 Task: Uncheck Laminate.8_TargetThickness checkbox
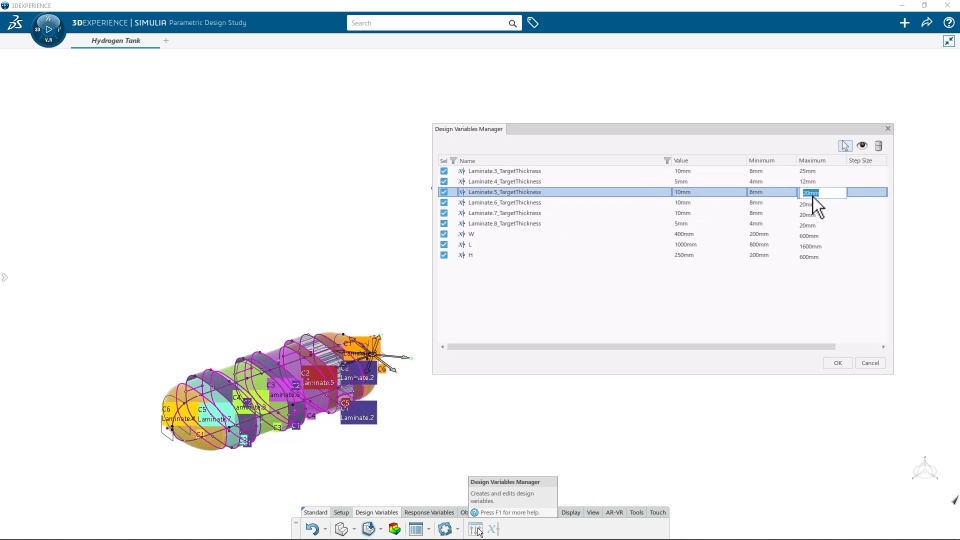[x=444, y=223]
